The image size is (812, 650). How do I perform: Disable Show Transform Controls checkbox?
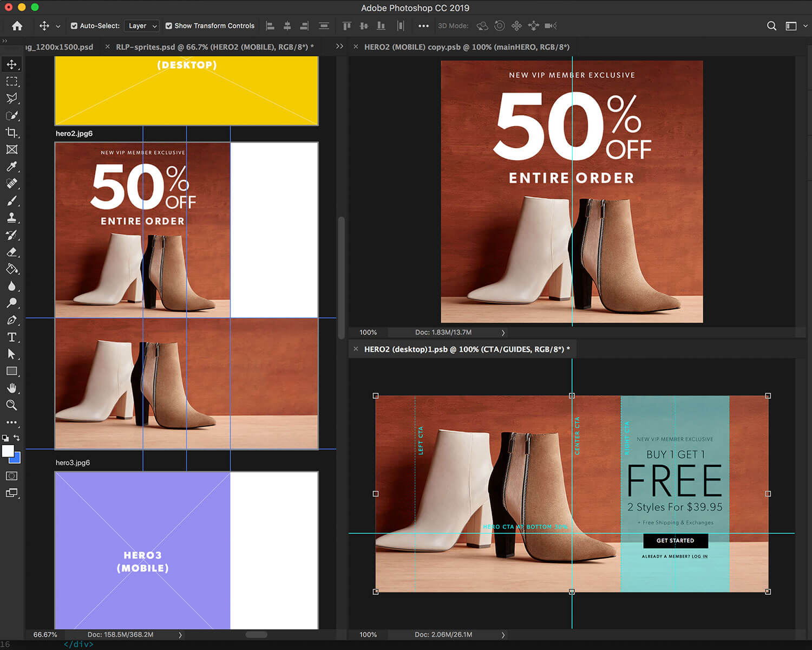click(169, 25)
